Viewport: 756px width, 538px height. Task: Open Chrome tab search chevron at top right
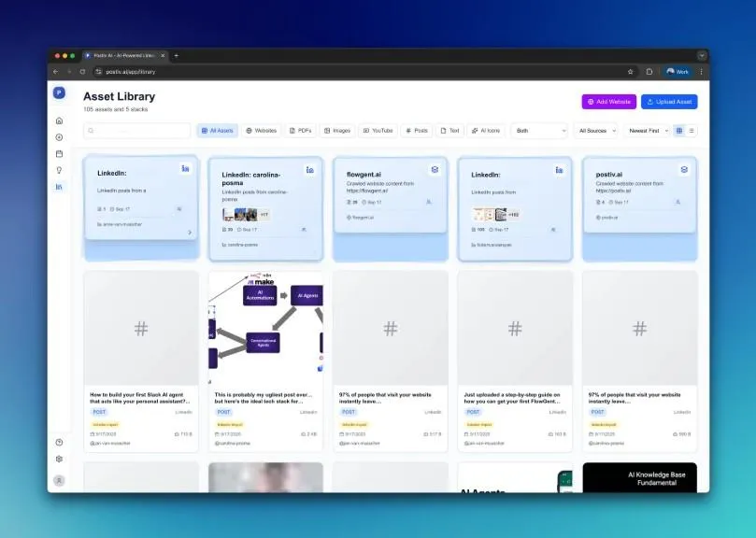click(x=702, y=56)
